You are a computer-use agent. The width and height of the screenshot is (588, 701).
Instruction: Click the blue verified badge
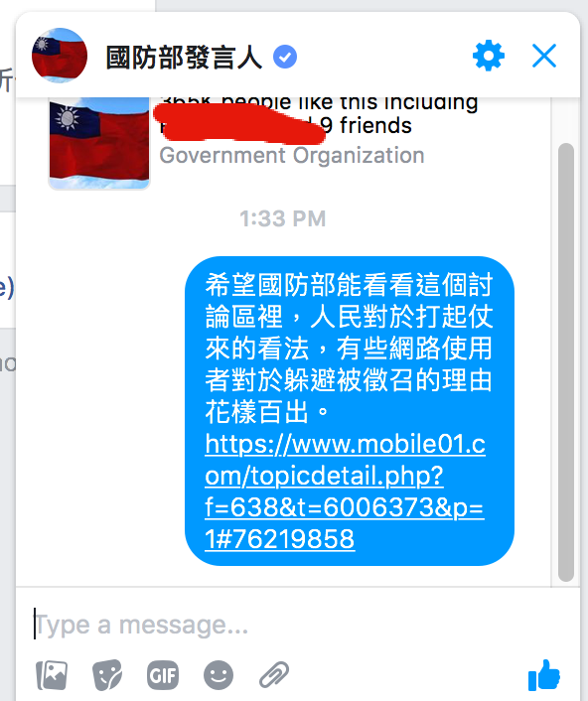pos(285,57)
